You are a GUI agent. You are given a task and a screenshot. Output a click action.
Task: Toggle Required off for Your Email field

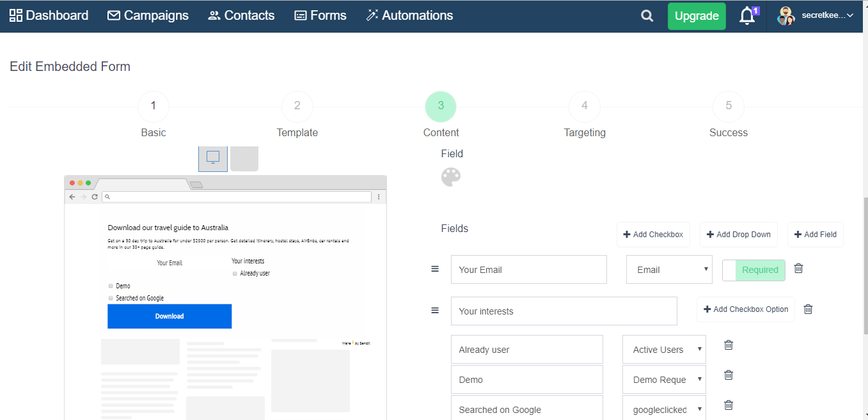(x=754, y=270)
